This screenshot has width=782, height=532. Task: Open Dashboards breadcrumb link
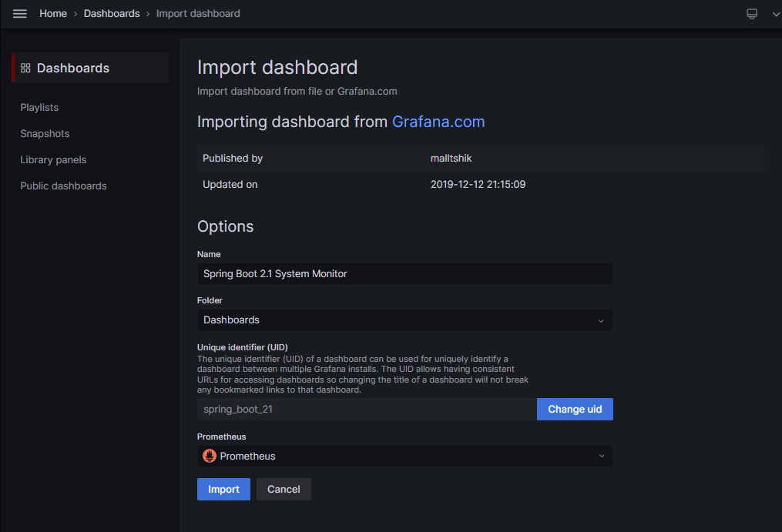[x=112, y=13]
